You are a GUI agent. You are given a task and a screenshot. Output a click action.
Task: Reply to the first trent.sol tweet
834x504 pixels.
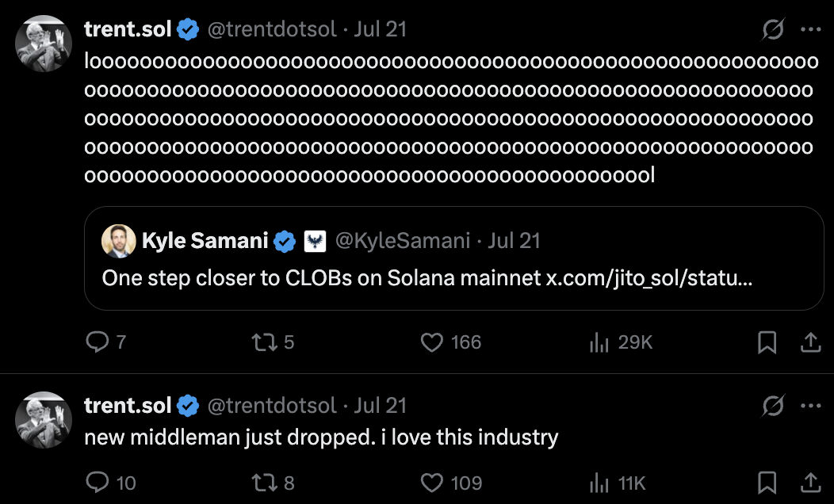coord(97,342)
